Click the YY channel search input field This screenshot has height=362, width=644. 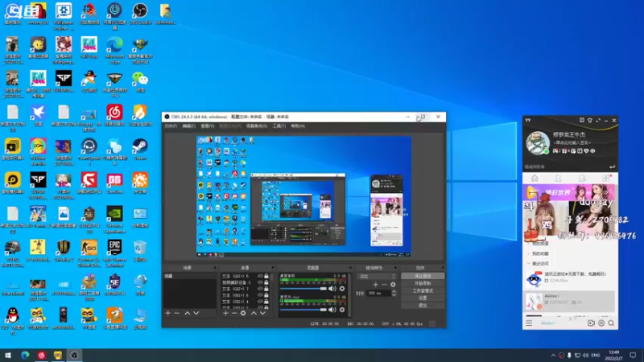(566, 167)
